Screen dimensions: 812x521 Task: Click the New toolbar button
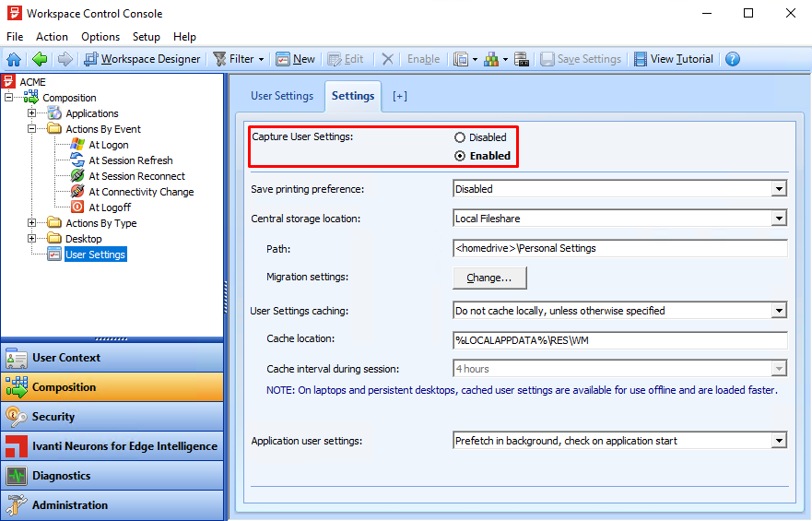(295, 60)
